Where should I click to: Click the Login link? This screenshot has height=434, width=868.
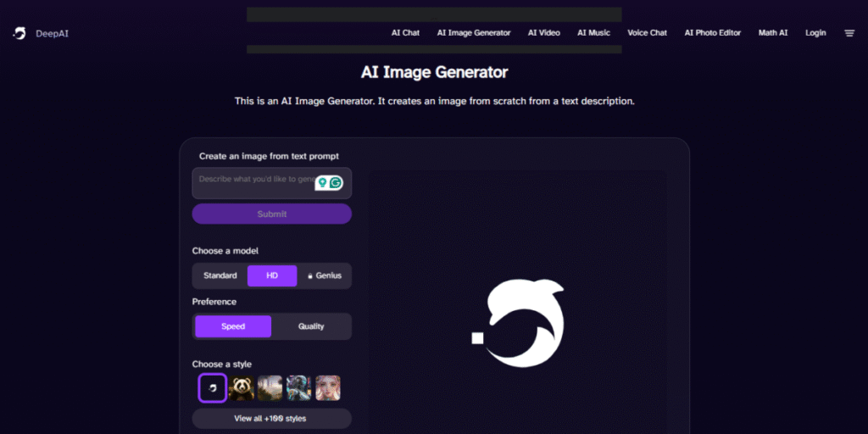pos(815,33)
